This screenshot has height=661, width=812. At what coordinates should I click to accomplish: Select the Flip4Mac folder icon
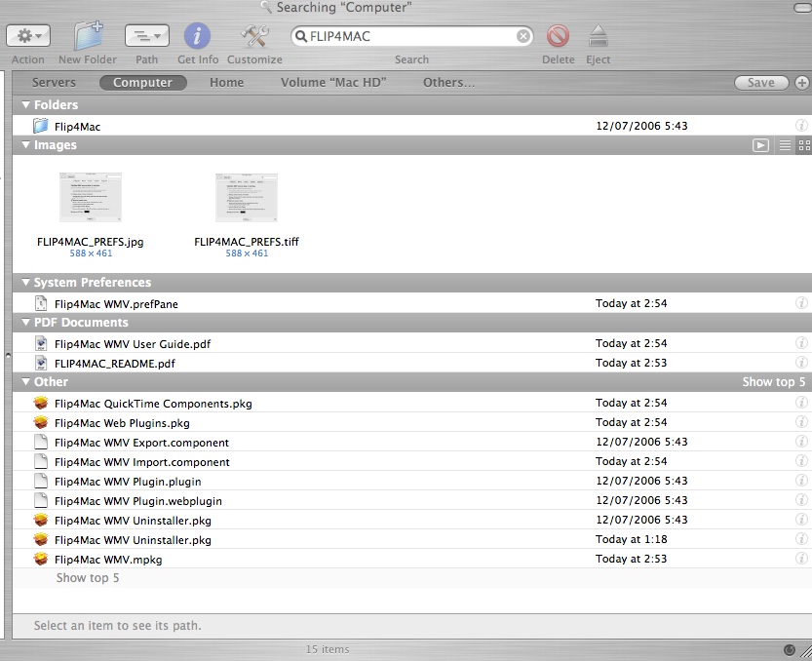click(x=40, y=126)
